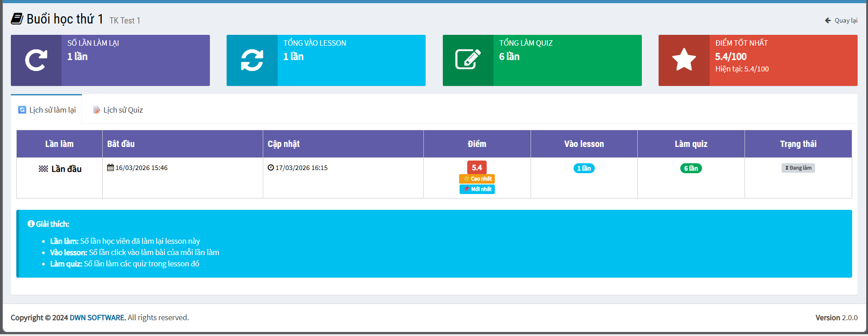This screenshot has width=868, height=336.
Task: Click the Cao nhất orange badge
Action: pos(477,179)
